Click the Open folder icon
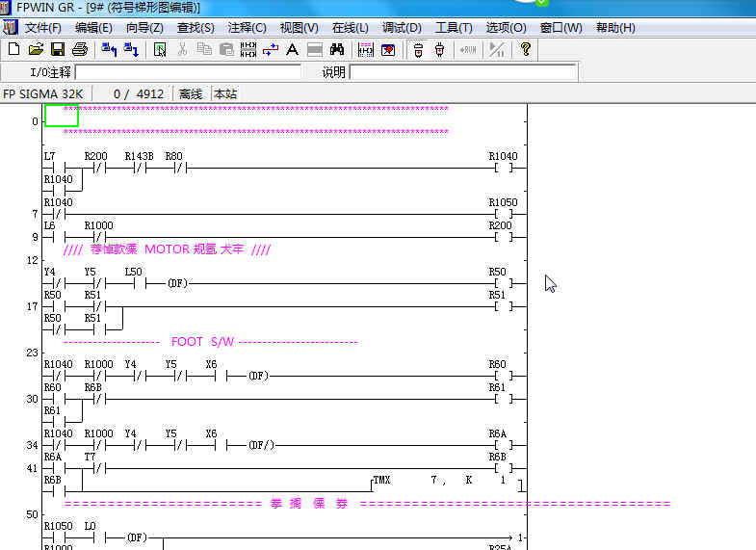The image size is (756, 550). pyautogui.click(x=36, y=49)
